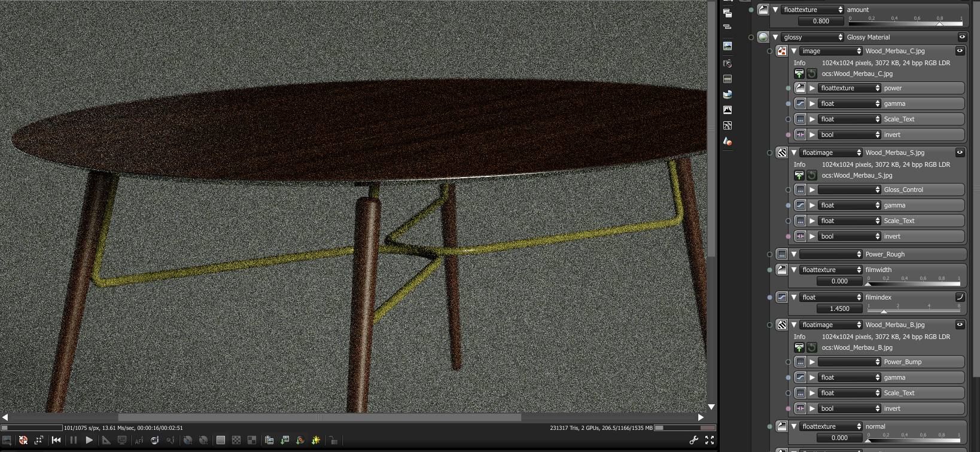Click the cone and sphere icon in side strip
The image size is (980, 452).
click(728, 141)
